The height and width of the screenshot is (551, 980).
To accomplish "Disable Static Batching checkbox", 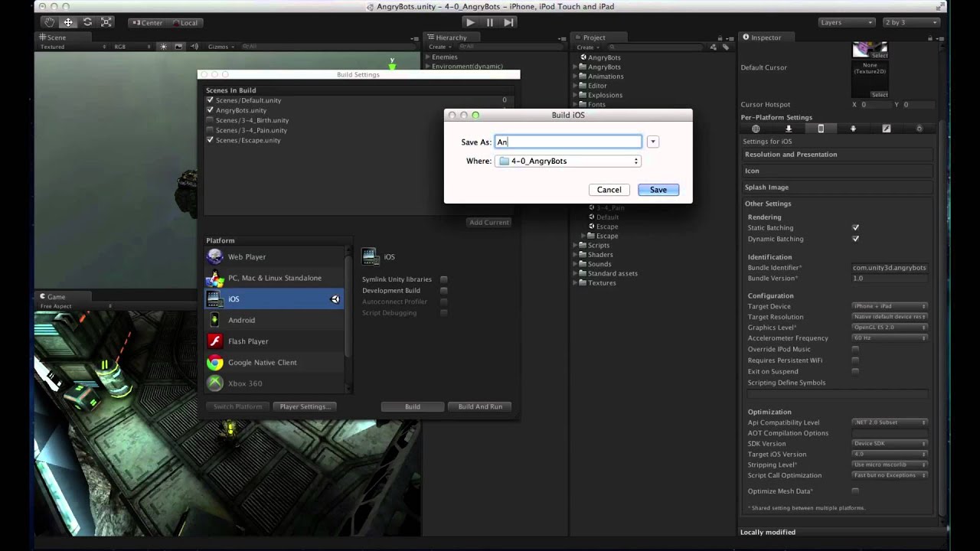I will coord(855,228).
